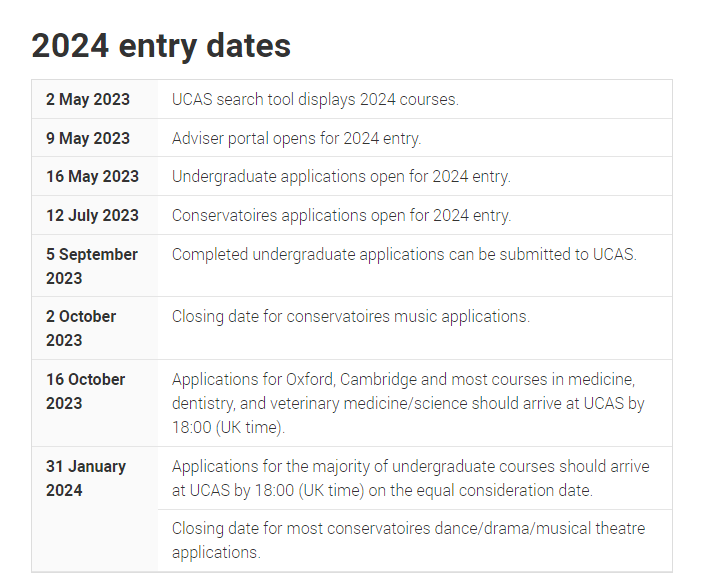
Task: Click the 'at UCAS by 18:00 (UK time)' January line
Action: tap(382, 490)
